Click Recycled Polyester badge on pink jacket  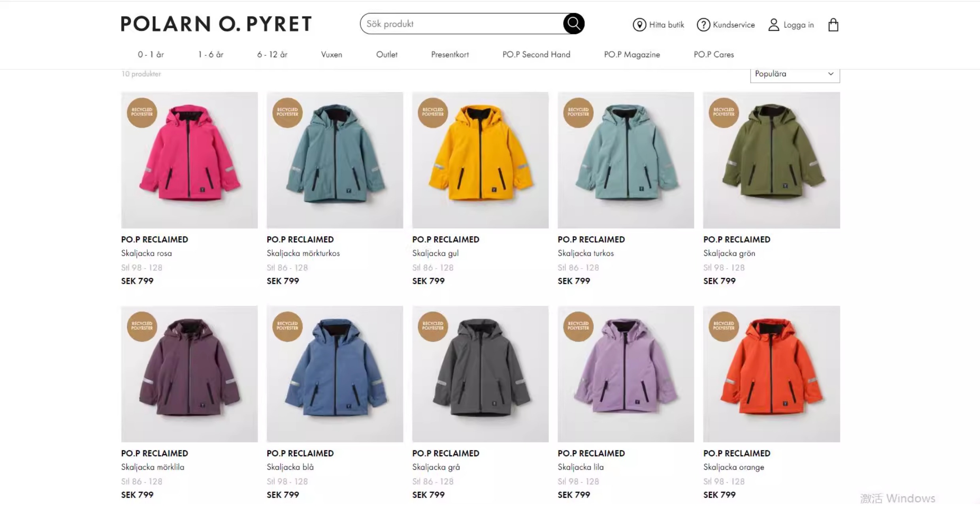coord(142,113)
